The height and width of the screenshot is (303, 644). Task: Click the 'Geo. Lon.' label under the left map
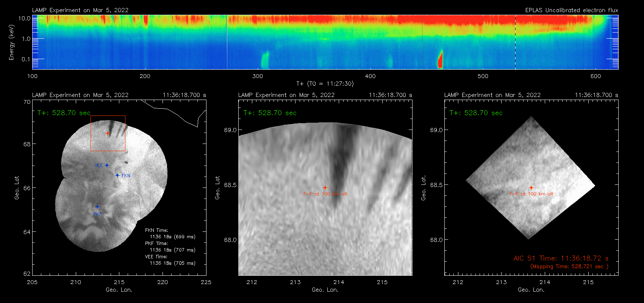coord(119,290)
